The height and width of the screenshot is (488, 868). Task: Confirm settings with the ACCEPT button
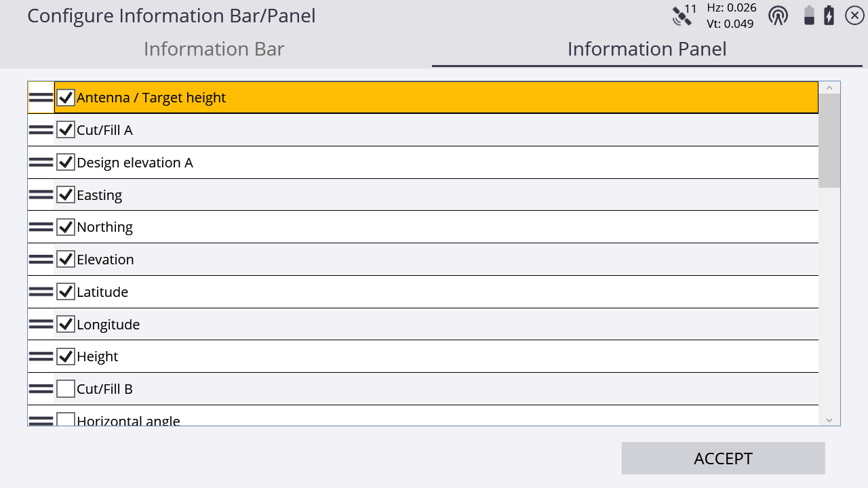723,458
